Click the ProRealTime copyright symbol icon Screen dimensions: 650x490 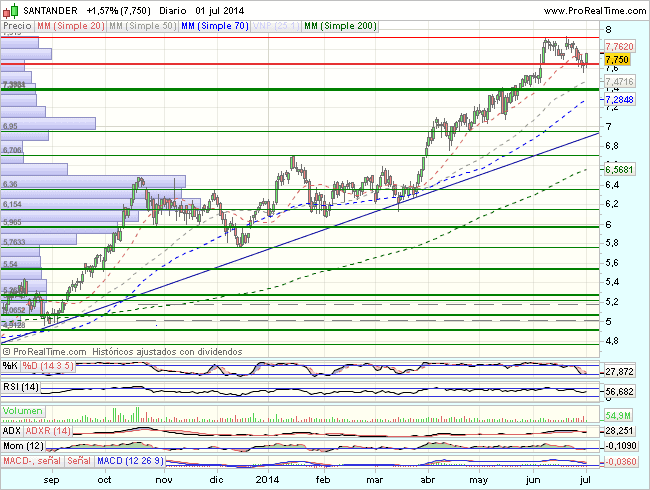(8, 352)
